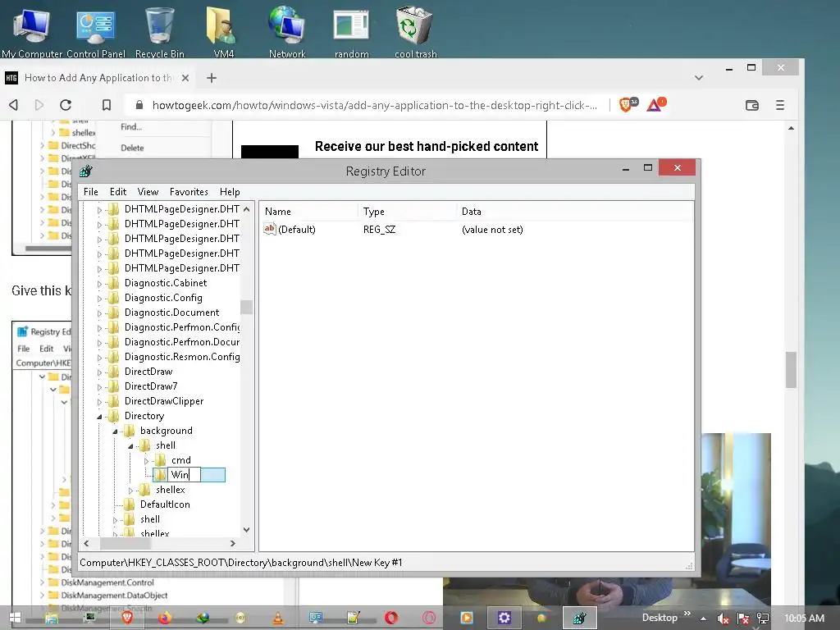Open the My Computer desktop icon
Screen dimensions: 840x630
[x=32, y=31]
